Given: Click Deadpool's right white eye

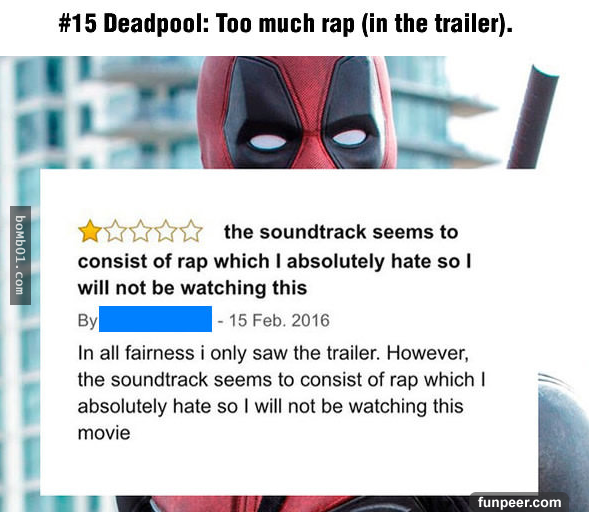Looking at the screenshot, I should click(349, 137).
